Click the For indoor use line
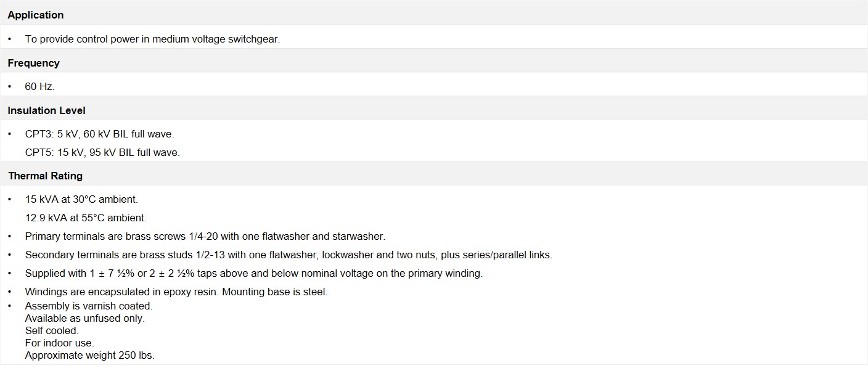 pos(59,343)
